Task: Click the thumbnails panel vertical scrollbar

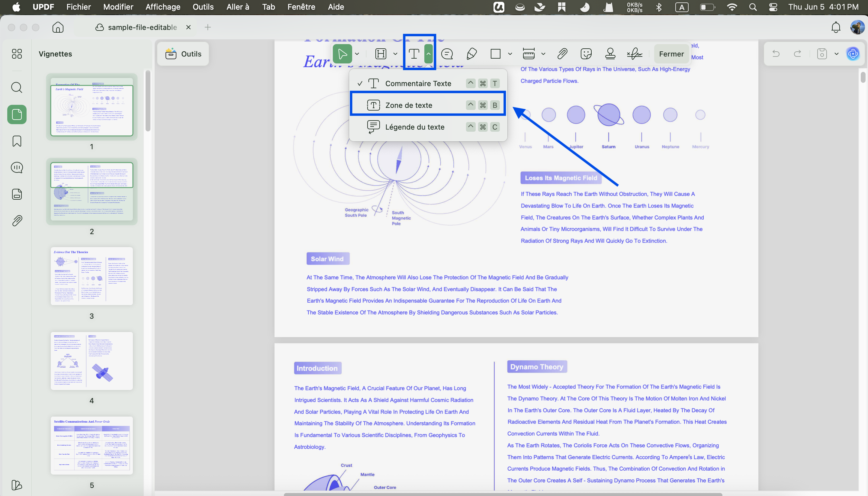Action: coord(147,101)
